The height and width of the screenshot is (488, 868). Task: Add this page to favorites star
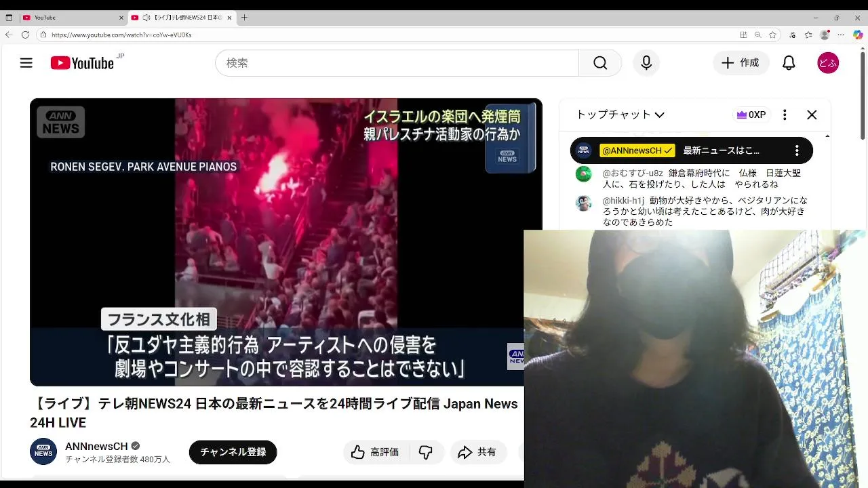coord(772,35)
